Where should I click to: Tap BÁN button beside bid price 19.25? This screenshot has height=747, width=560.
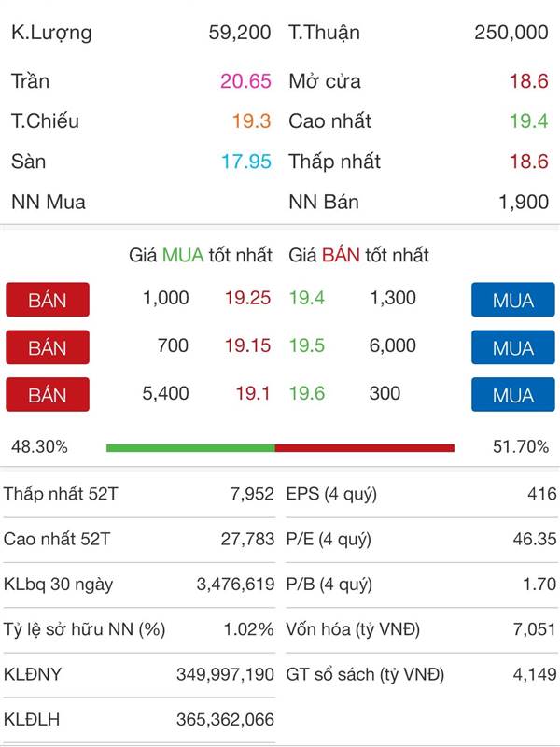(48, 300)
